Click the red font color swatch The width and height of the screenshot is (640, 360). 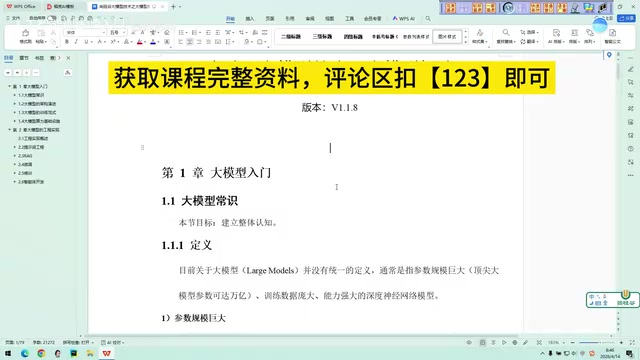pos(140,42)
